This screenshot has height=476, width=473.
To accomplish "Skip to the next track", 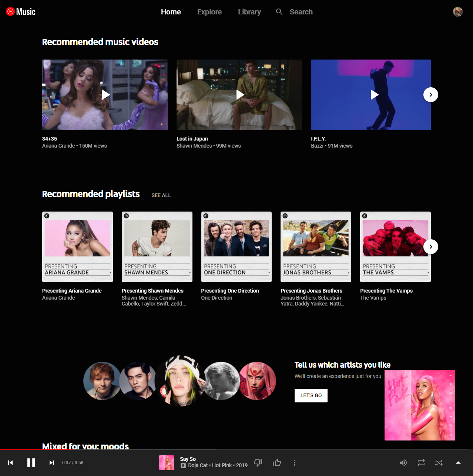I will (52, 463).
